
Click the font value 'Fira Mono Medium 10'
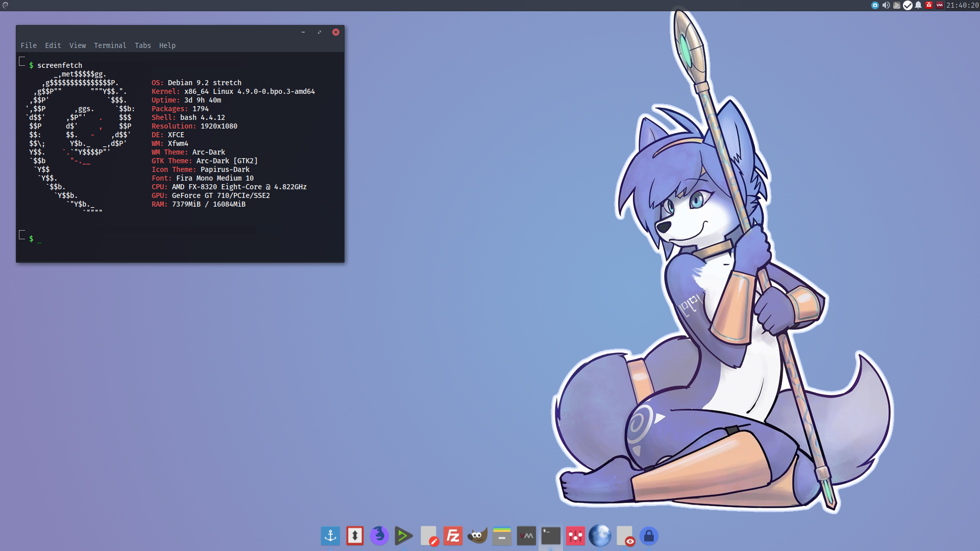(215, 178)
